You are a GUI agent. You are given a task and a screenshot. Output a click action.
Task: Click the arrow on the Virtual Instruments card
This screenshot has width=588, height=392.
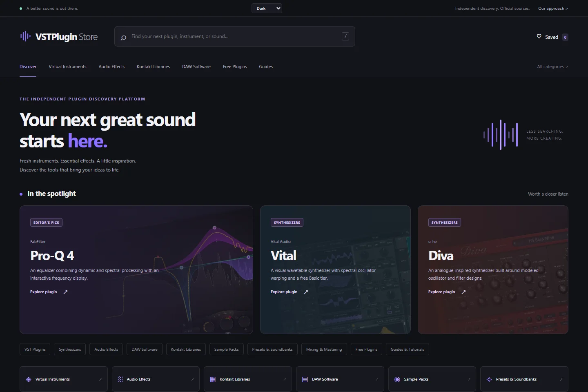(x=100, y=379)
